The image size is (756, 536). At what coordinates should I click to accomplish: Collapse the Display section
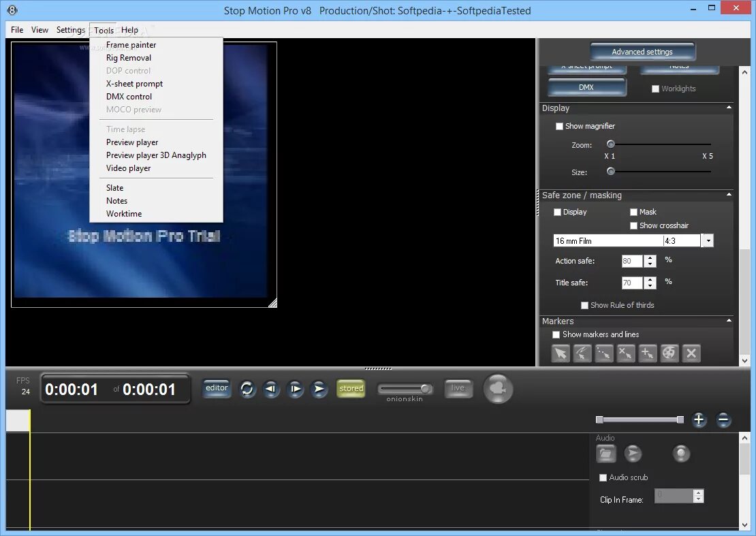click(729, 108)
